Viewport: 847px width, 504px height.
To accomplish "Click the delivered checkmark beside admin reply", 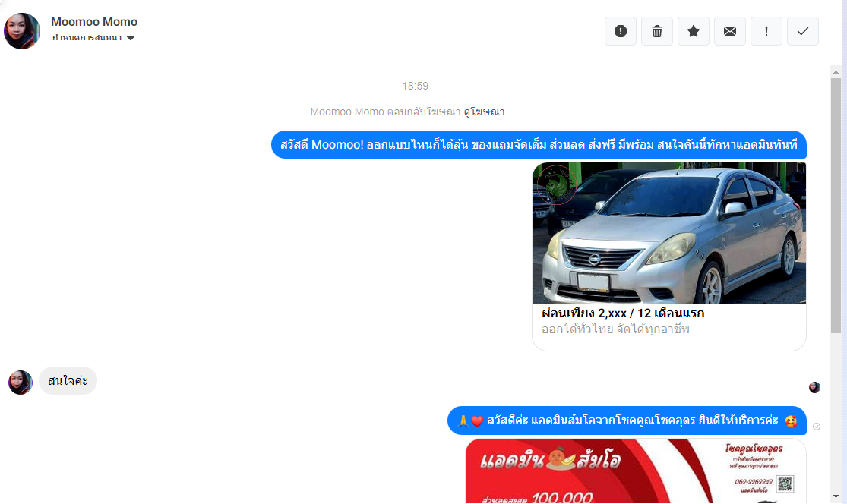I will click(x=816, y=427).
